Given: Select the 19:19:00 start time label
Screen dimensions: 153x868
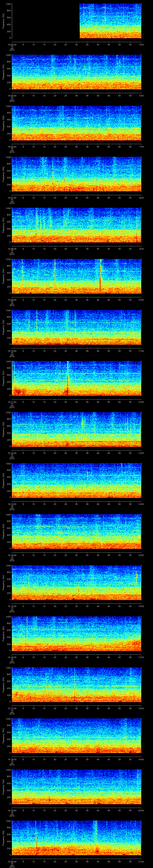Looking at the screenshot, I should [x=12, y=810].
